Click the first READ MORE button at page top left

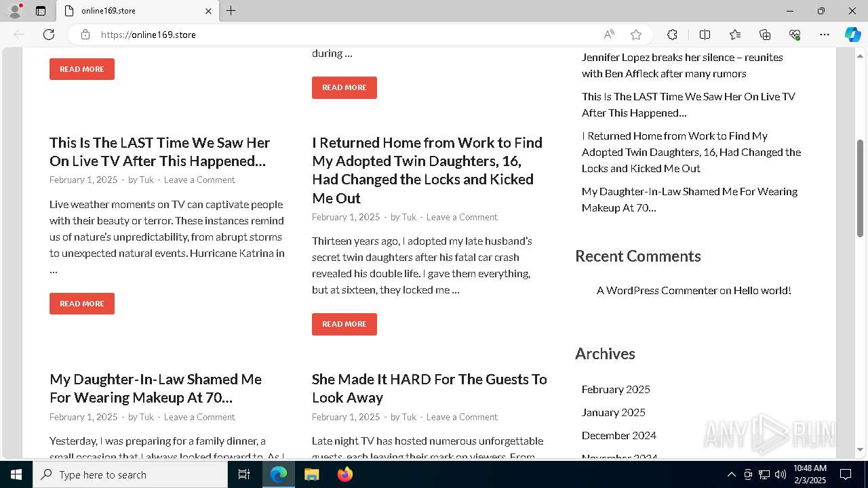tap(82, 69)
